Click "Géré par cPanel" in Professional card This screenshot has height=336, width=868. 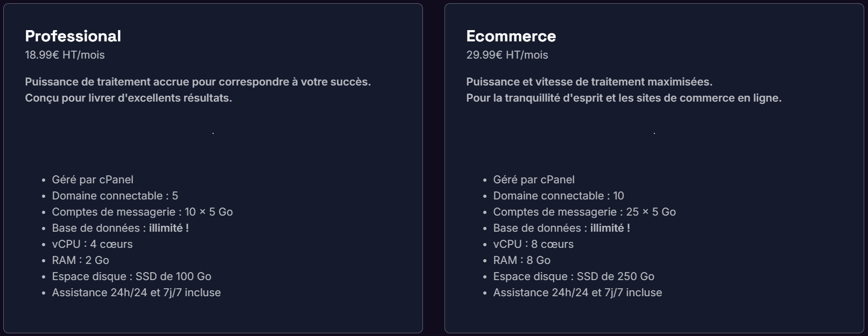(x=93, y=180)
